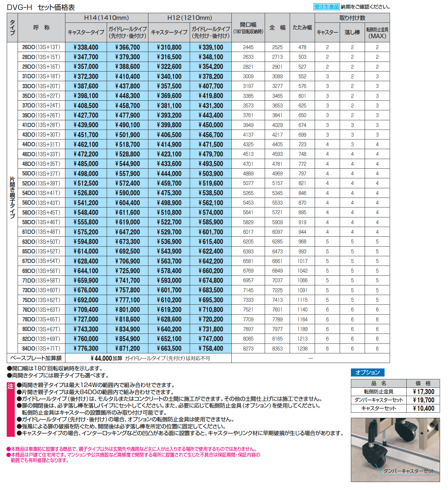Click the たたみ幅 column header
Screen dimensions: 448x490
pos(302,28)
